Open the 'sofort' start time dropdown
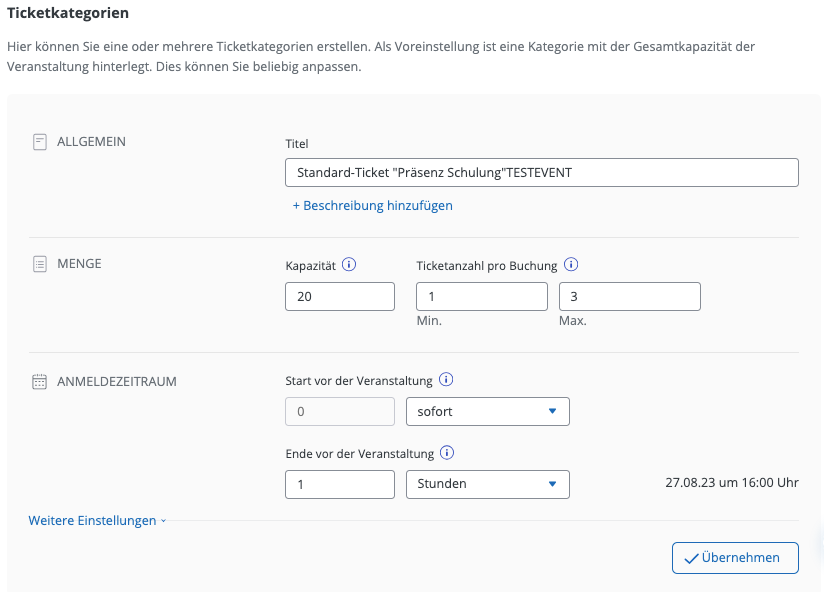 (487, 411)
